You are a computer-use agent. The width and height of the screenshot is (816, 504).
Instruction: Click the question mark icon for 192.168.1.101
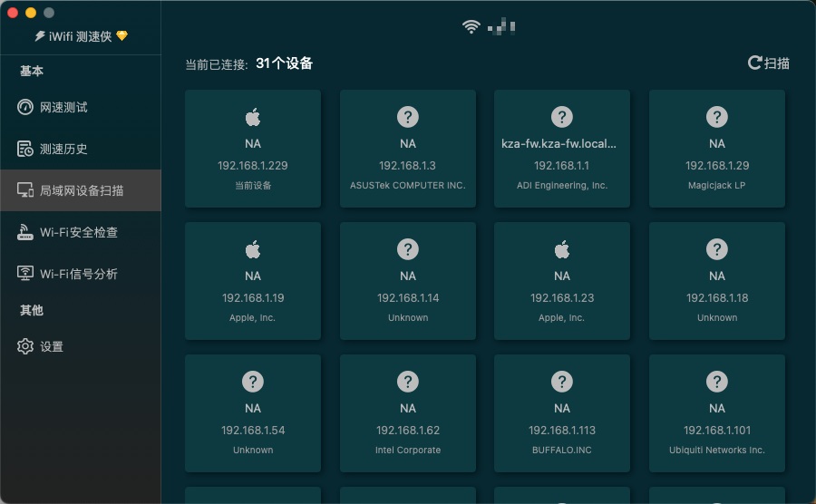pos(717,382)
